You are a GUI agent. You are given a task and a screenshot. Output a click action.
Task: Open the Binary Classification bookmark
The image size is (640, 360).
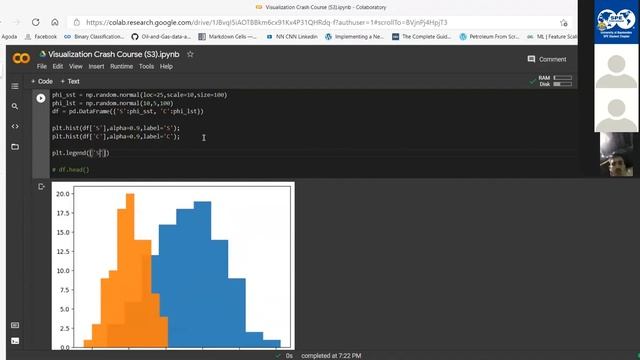[94, 37]
